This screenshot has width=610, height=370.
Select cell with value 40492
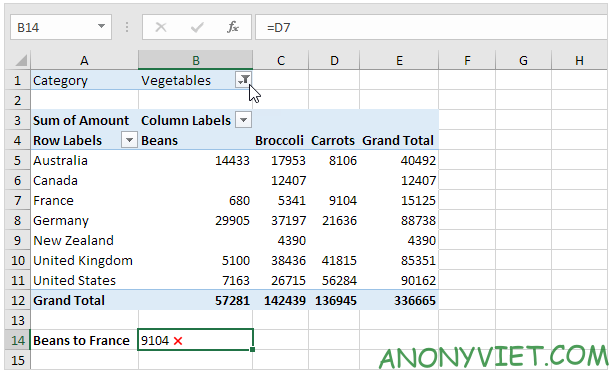point(399,160)
